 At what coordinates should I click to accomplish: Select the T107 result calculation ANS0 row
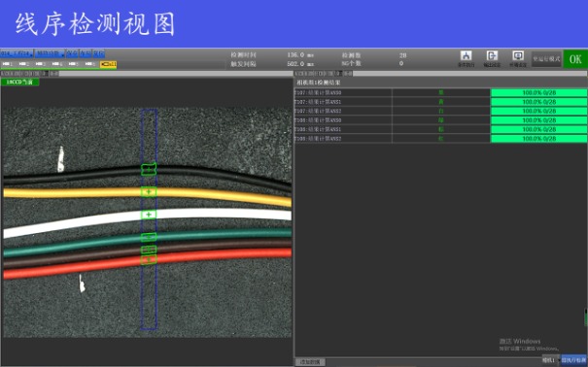tap(440, 92)
